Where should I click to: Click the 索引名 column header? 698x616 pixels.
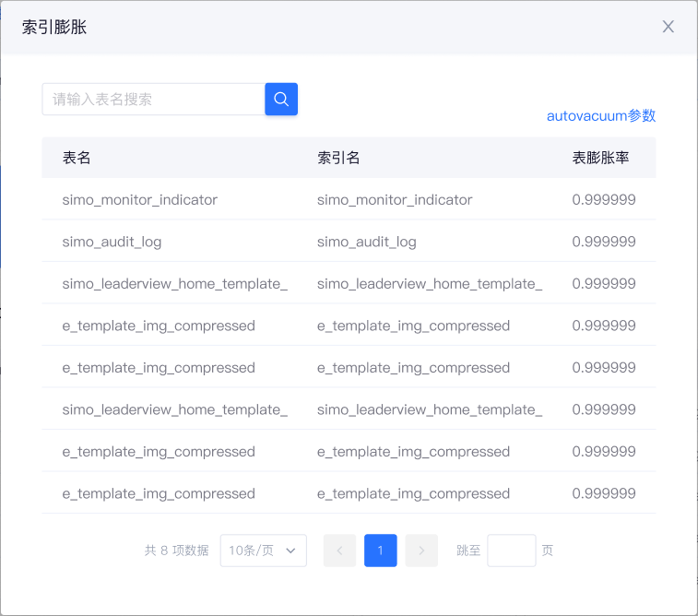[338, 158]
